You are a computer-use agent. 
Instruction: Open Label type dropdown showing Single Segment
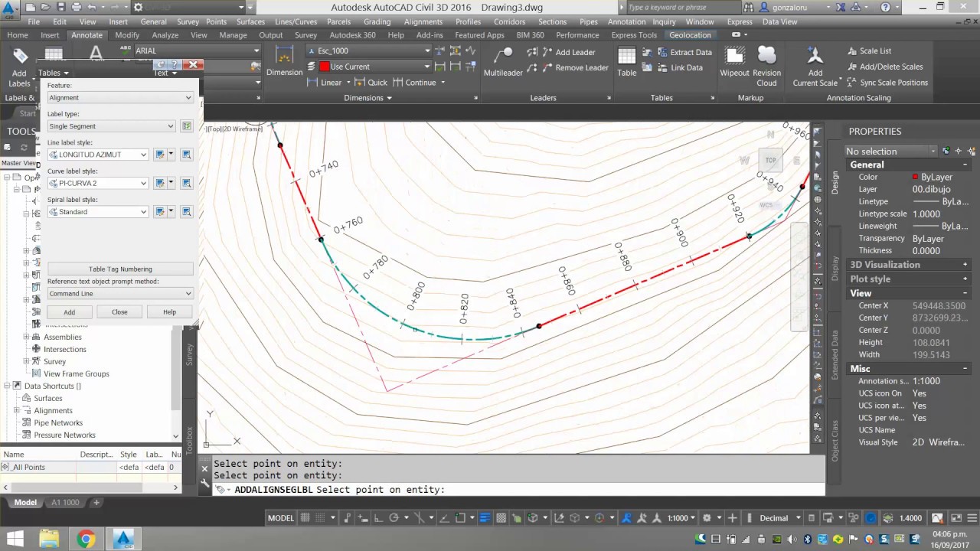[x=112, y=126]
